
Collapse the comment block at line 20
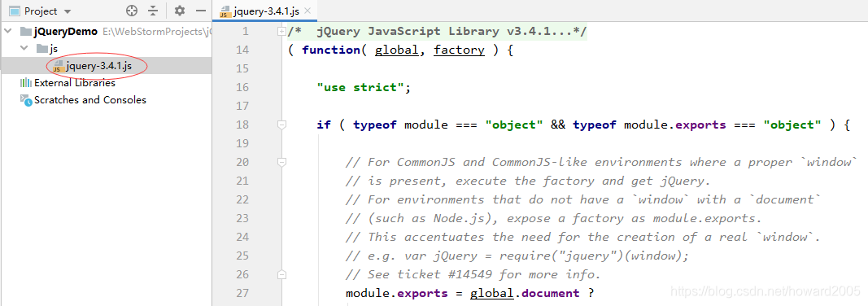[x=281, y=162]
